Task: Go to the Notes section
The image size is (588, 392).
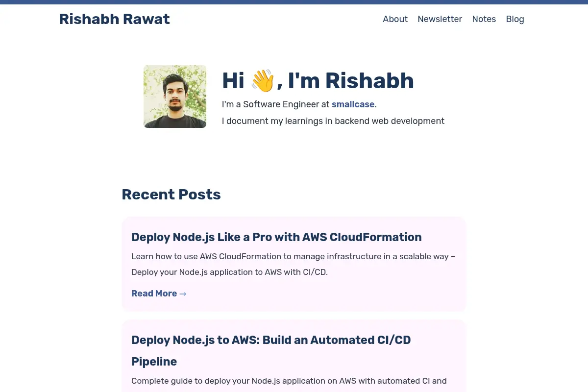Action: point(484,19)
